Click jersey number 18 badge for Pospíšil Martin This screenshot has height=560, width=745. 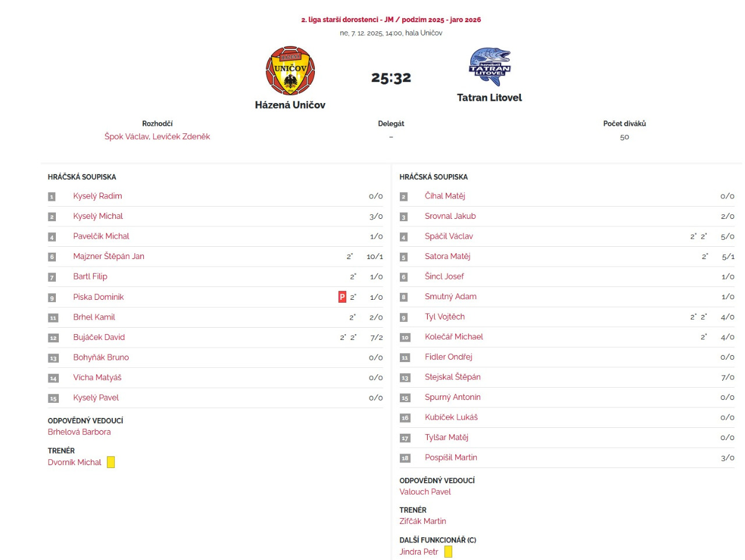point(405,458)
